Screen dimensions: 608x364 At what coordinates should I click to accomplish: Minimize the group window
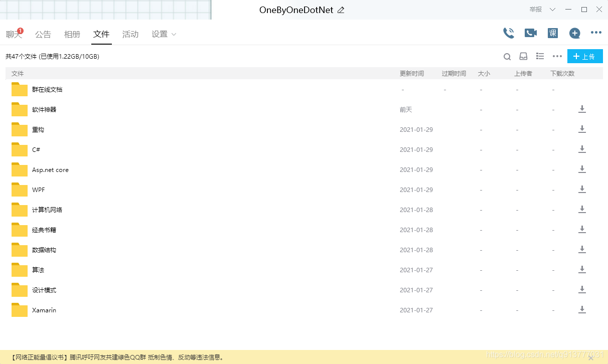(568, 10)
